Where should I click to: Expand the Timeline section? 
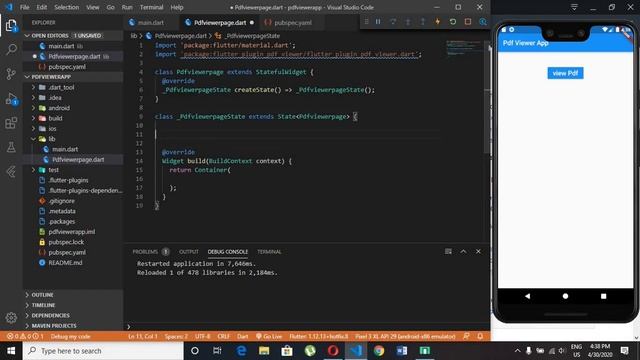pyautogui.click(x=43, y=305)
